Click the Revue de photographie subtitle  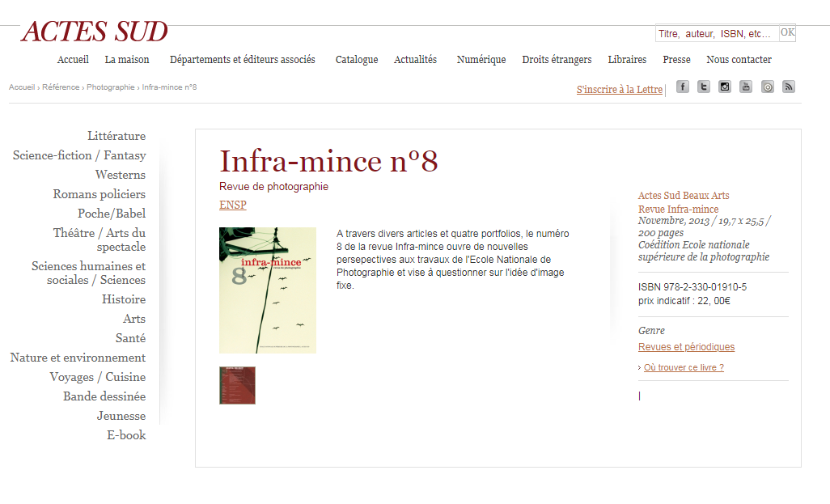click(x=273, y=186)
